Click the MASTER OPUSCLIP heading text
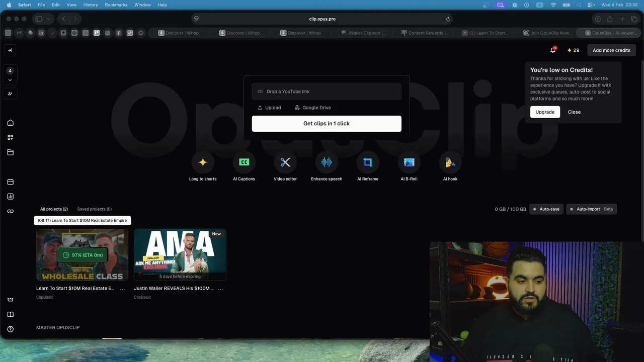This screenshot has height=362, width=644. click(x=58, y=328)
